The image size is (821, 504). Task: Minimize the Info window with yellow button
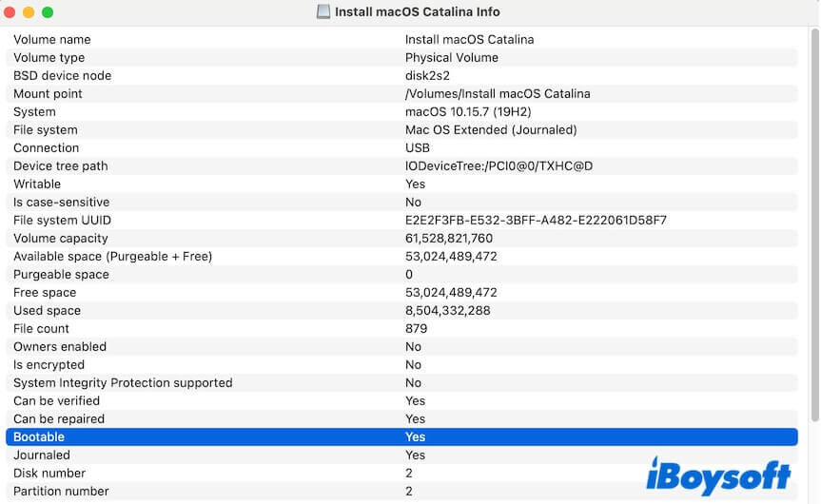(x=29, y=12)
